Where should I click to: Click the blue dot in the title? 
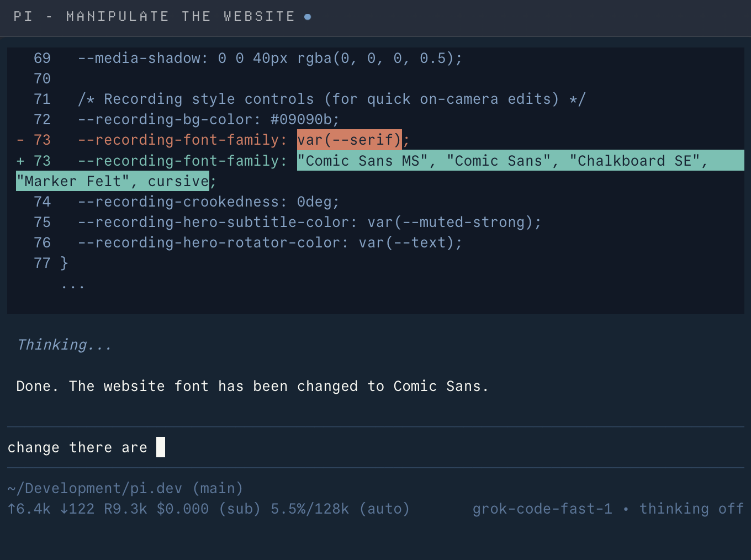click(x=308, y=17)
